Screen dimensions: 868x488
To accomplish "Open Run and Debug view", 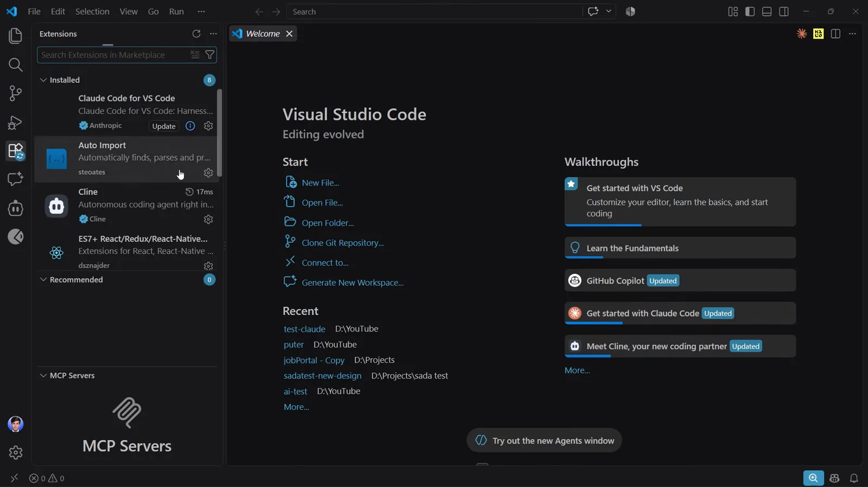I will click(15, 123).
